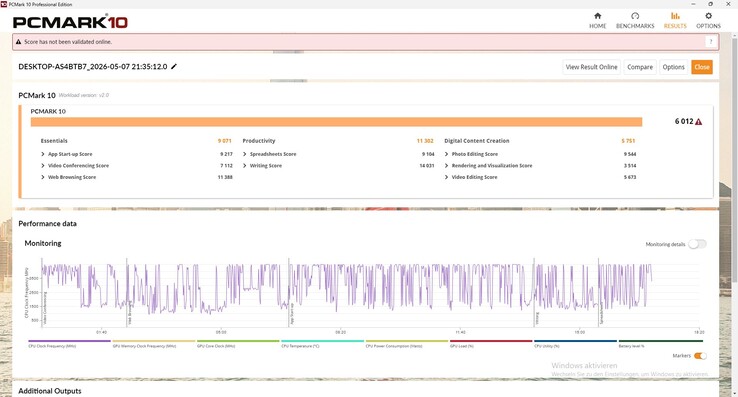The width and height of the screenshot is (738, 397).
Task: Select GPU Memory Clock Frequency legend color
Action: (x=153, y=341)
